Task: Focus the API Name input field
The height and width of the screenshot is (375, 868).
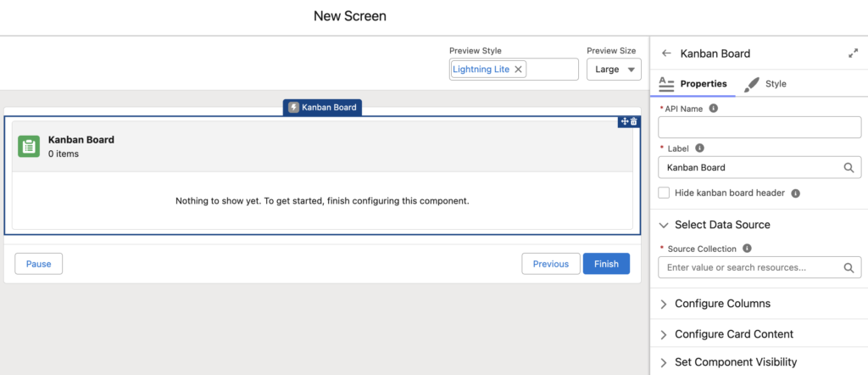Action: pyautogui.click(x=759, y=127)
